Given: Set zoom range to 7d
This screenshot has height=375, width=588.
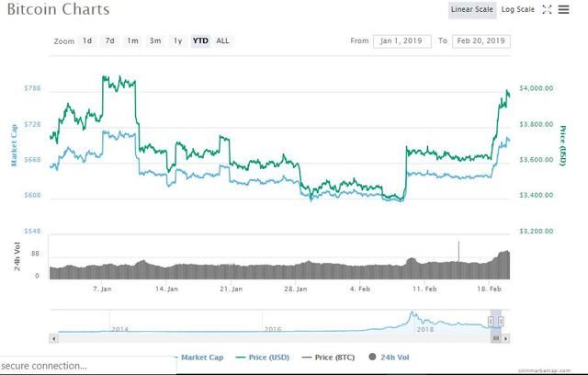Looking at the screenshot, I should point(110,41).
